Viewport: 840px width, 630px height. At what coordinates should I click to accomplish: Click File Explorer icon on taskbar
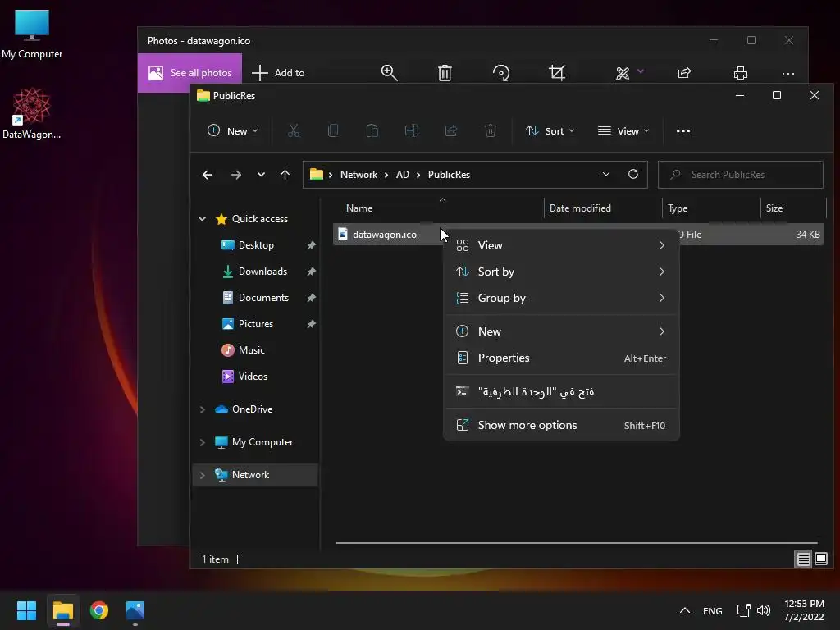pyautogui.click(x=62, y=610)
